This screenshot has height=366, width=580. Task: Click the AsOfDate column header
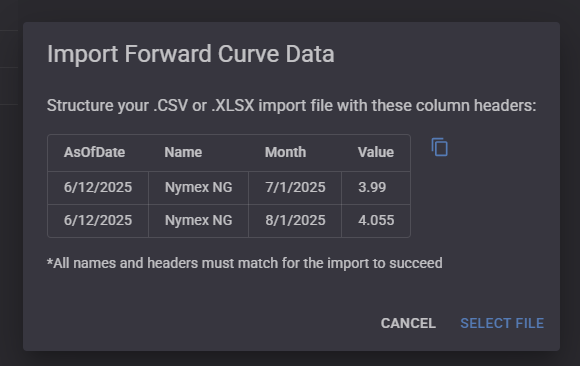pos(94,152)
